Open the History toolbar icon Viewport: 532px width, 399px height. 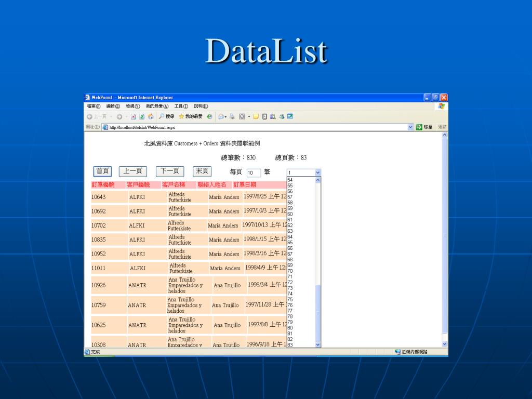pos(210,117)
